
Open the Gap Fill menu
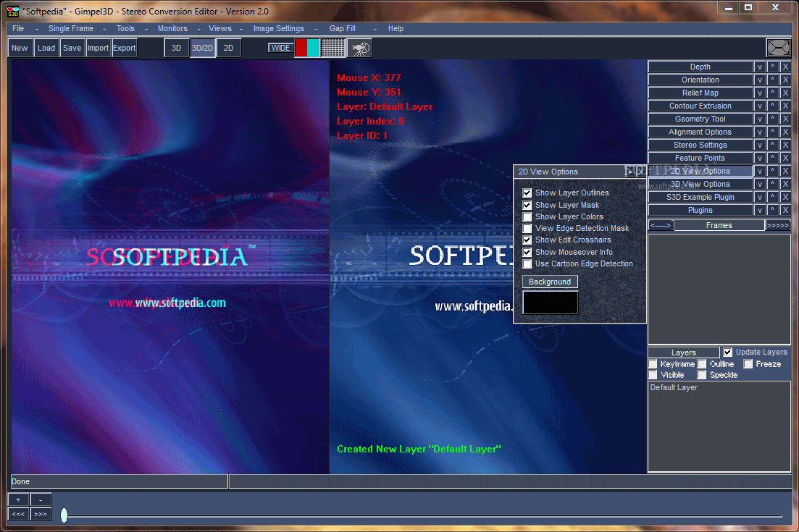point(343,28)
